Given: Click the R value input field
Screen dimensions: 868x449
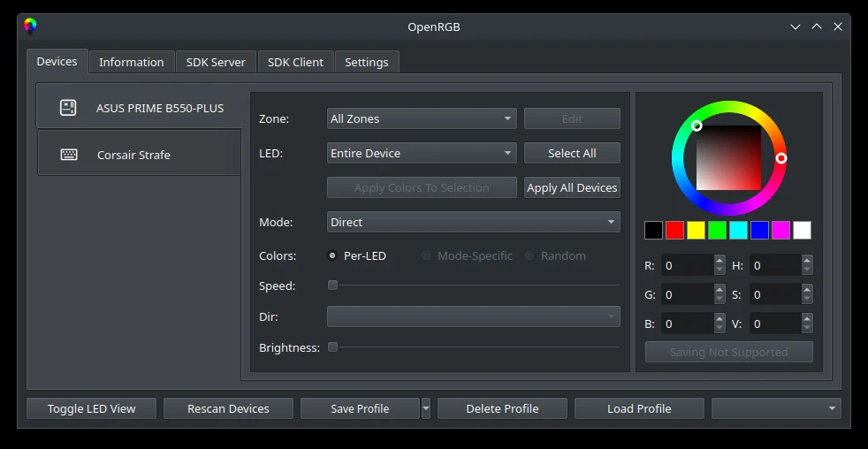Looking at the screenshot, I should (x=688, y=266).
